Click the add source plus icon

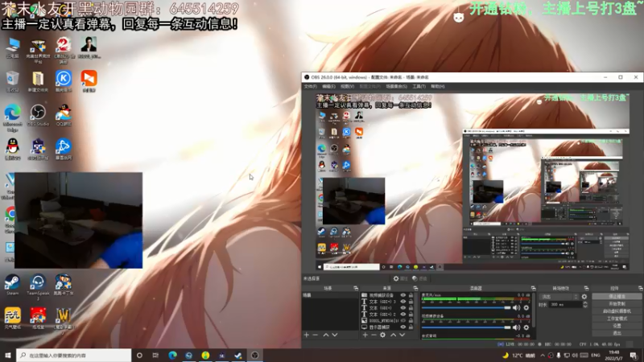pos(365,335)
